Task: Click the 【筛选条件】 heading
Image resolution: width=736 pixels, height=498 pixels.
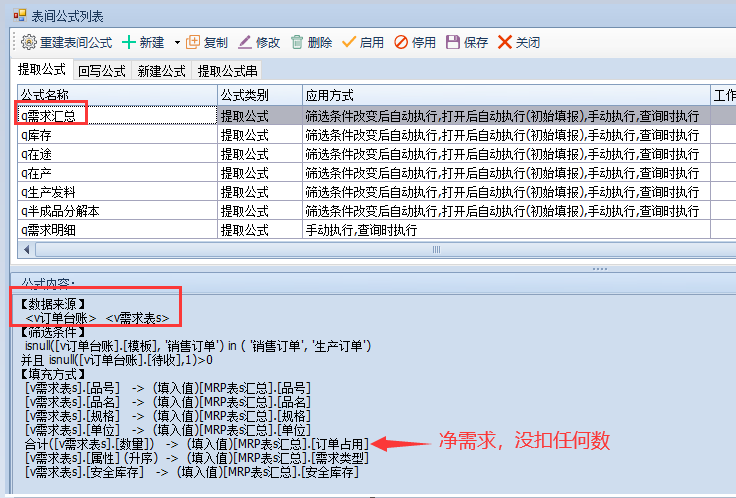Action: (53, 332)
